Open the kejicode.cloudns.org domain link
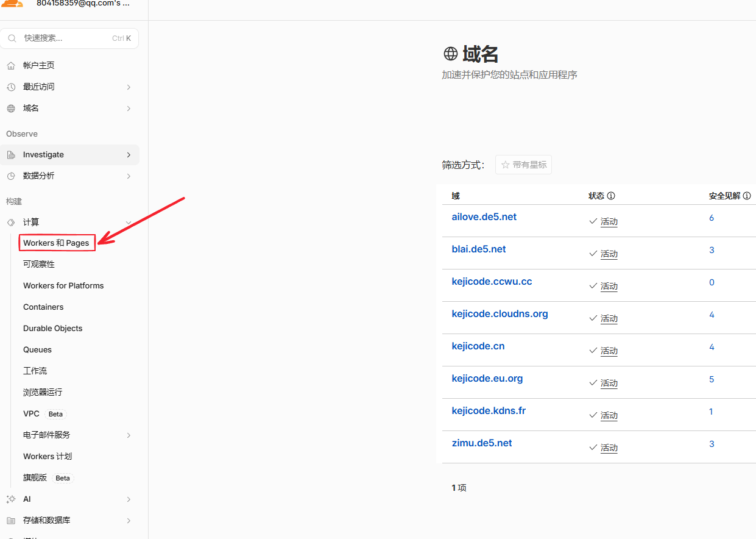The height and width of the screenshot is (539, 756). point(500,313)
